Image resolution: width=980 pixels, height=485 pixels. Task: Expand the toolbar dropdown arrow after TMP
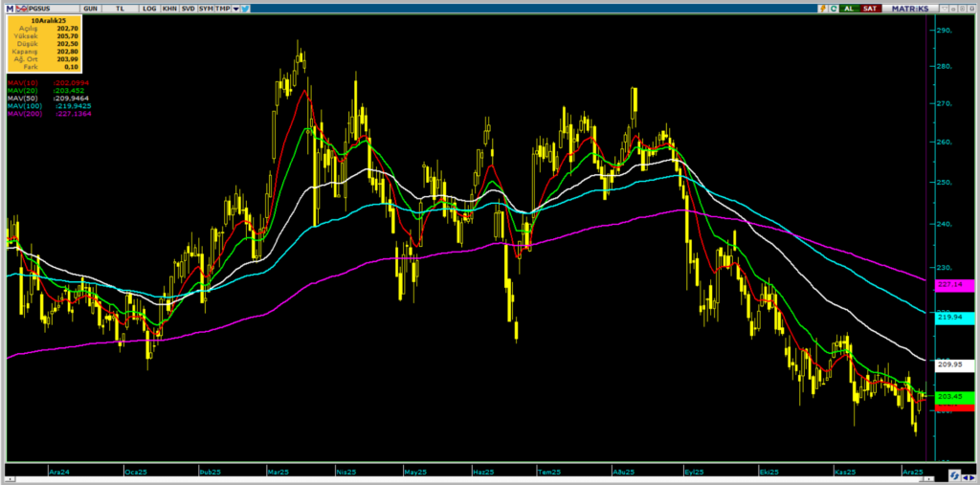tap(234, 8)
